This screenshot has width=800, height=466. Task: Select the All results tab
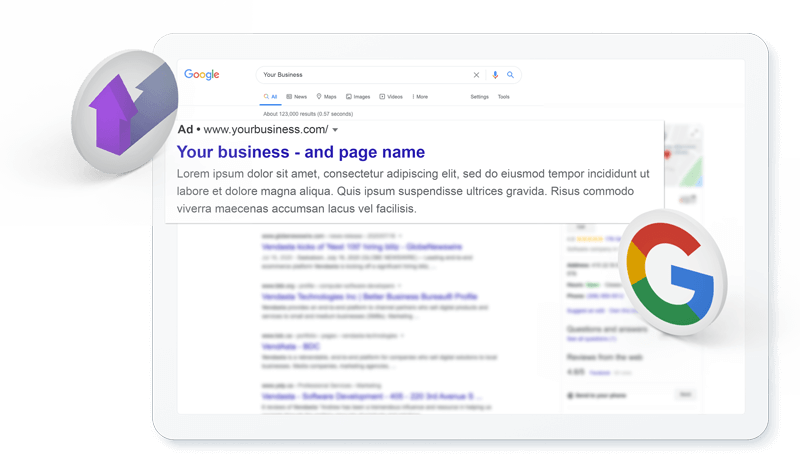click(x=270, y=96)
